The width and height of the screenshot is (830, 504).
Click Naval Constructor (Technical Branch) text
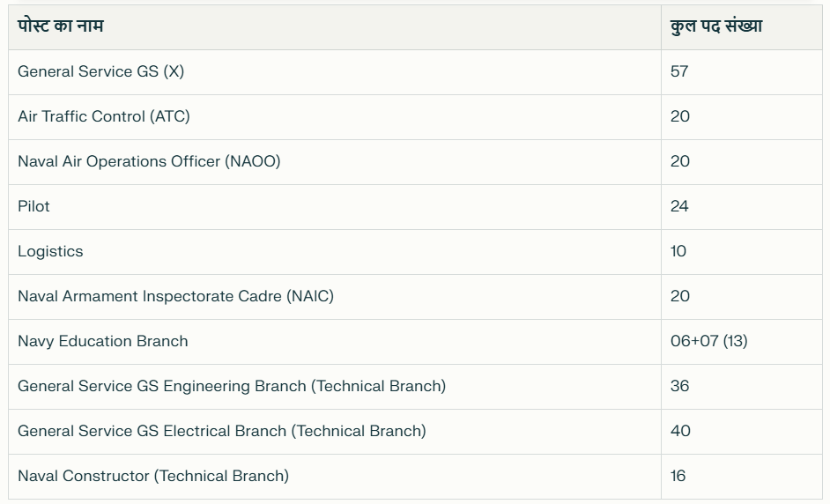(x=153, y=476)
